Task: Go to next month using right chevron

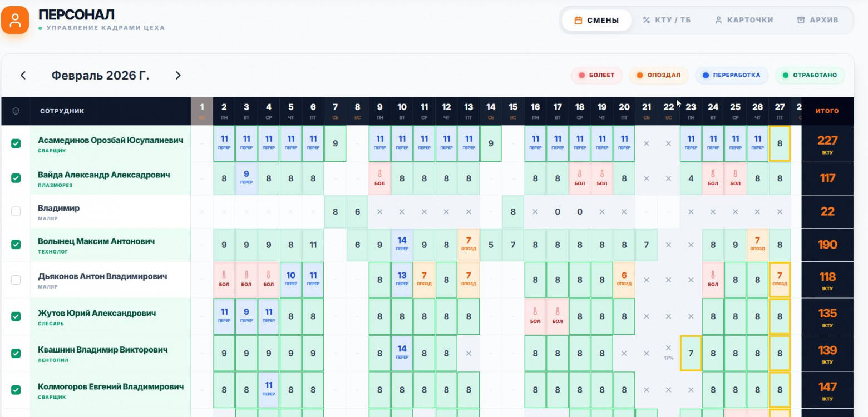Action: [178, 76]
